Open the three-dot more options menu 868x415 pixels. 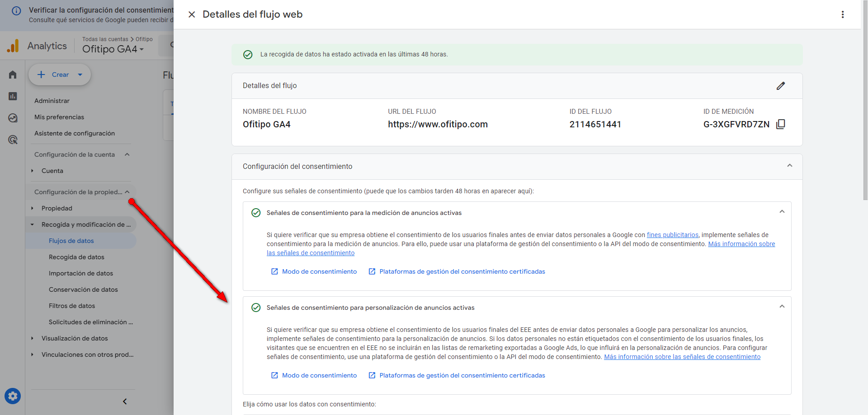coord(842,14)
